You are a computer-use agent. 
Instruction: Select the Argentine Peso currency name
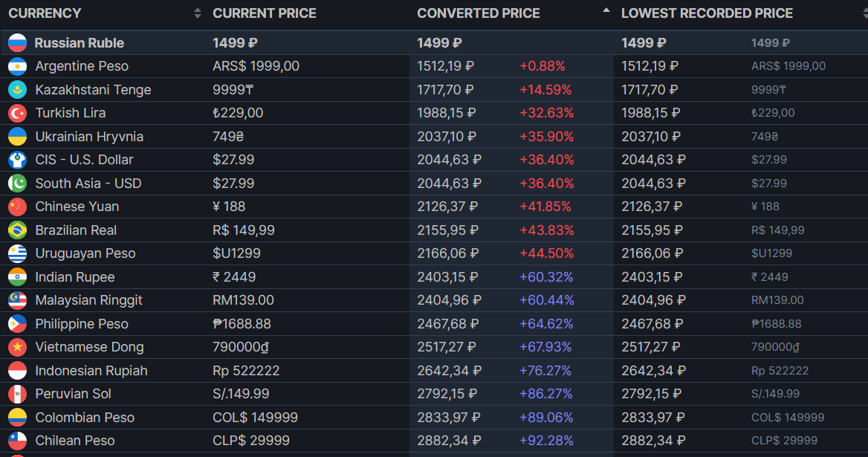[x=82, y=66]
